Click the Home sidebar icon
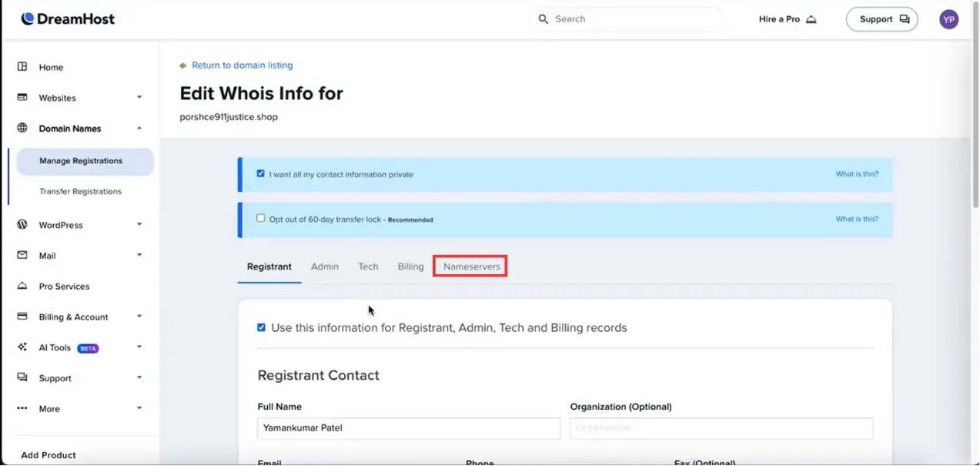 22,67
